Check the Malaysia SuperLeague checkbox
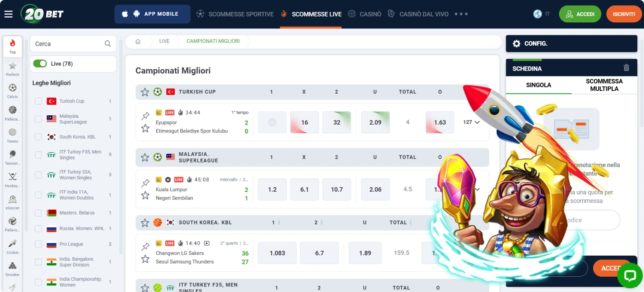This screenshot has width=644, height=292. click(x=38, y=119)
